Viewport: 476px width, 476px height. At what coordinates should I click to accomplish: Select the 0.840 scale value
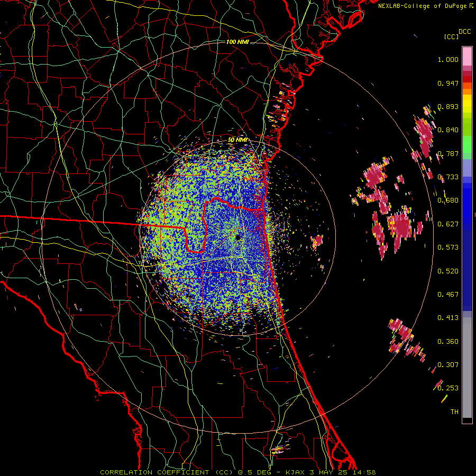pos(448,130)
